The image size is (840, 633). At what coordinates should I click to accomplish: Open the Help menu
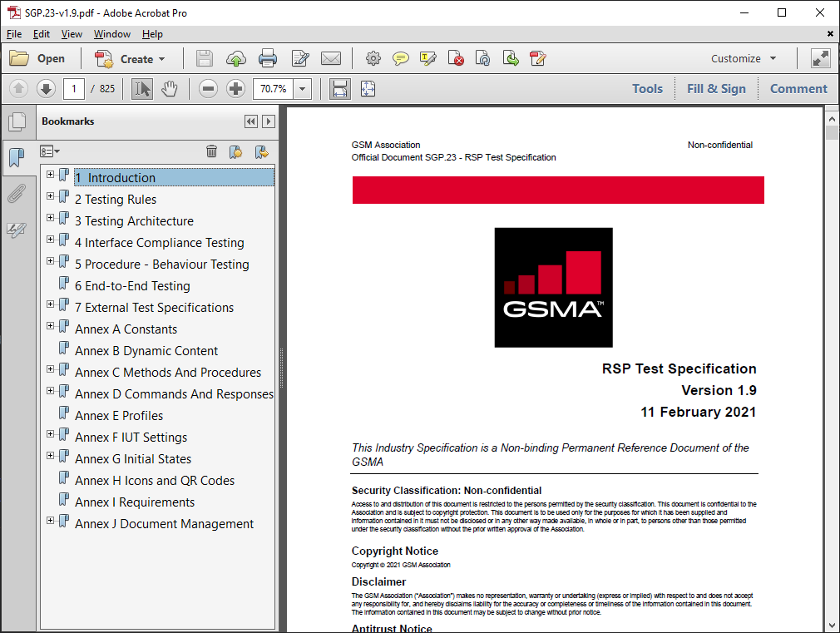(152, 34)
